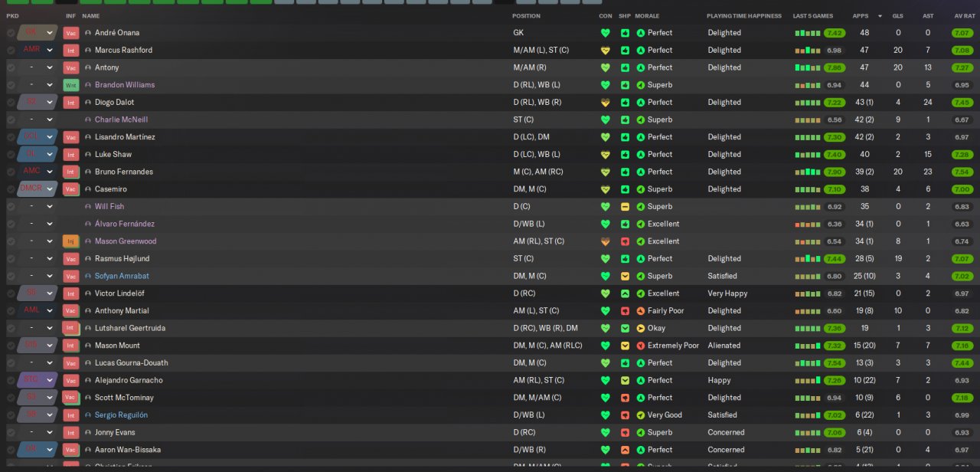Sort by PLAYING TIME HAPPINESS column
The image size is (980, 472).
coord(744,16)
